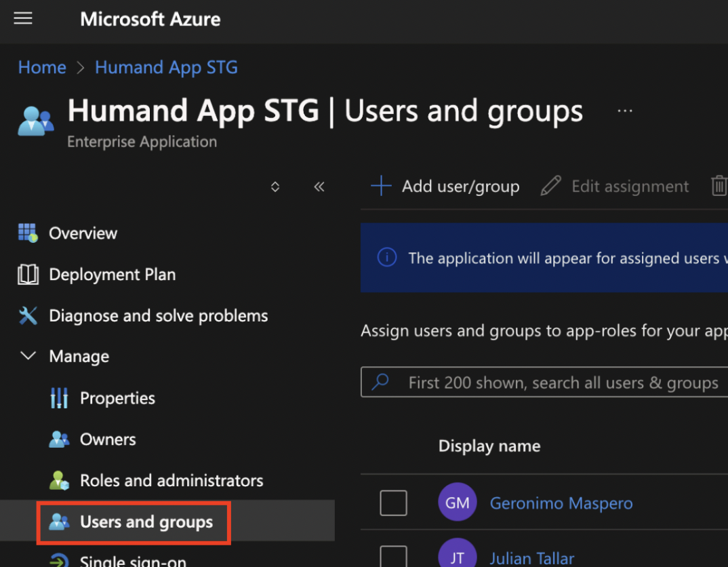Collapse the sidebar with double chevron
Viewport: 728px width, 567px height.
point(319,187)
